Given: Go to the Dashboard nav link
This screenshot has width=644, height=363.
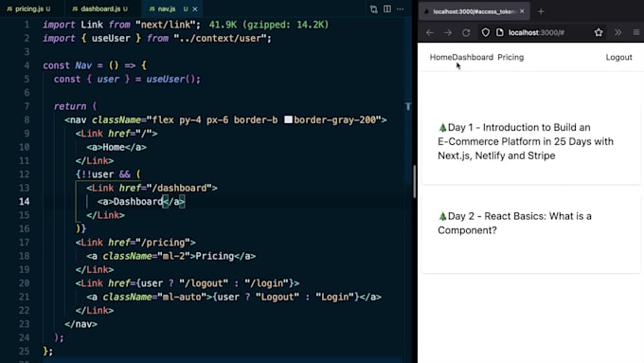Looking at the screenshot, I should [473, 57].
